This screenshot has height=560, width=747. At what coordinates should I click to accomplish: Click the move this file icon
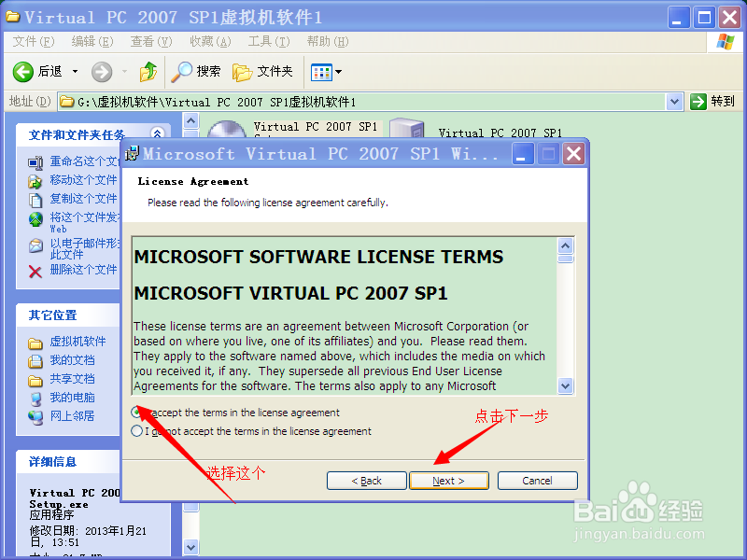coord(35,181)
